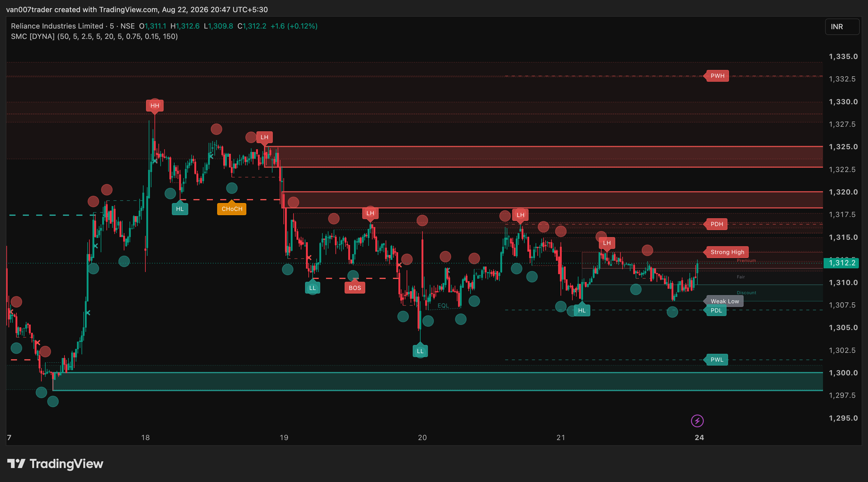Click the LH label atop the 1,325 supply zone
868x482 pixels.
click(265, 137)
